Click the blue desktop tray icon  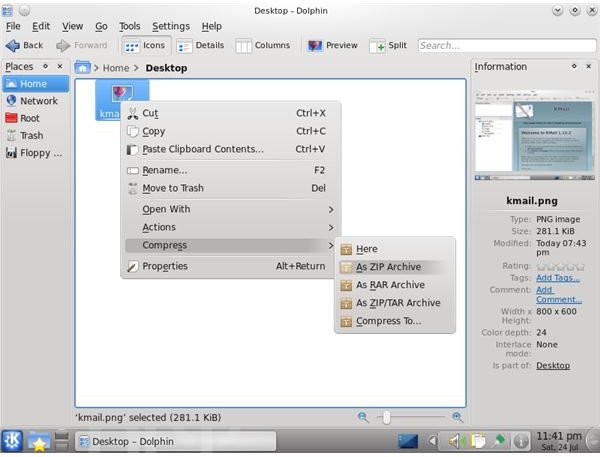(x=408, y=441)
